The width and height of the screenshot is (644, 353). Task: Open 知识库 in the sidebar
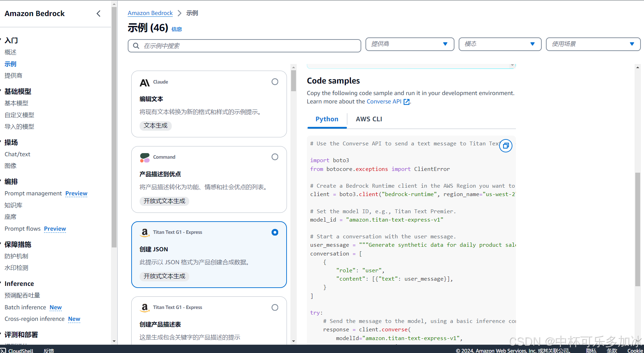tap(13, 205)
